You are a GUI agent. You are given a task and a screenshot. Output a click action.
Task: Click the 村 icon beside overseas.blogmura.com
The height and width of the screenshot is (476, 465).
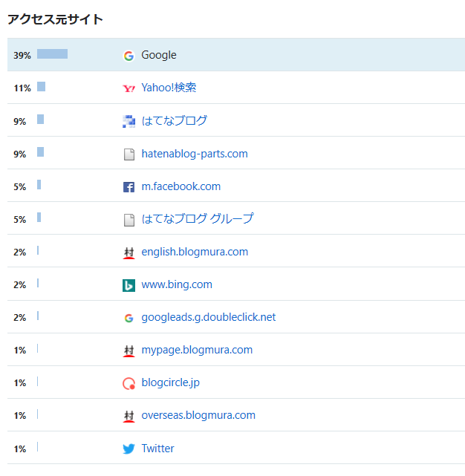[x=129, y=416]
